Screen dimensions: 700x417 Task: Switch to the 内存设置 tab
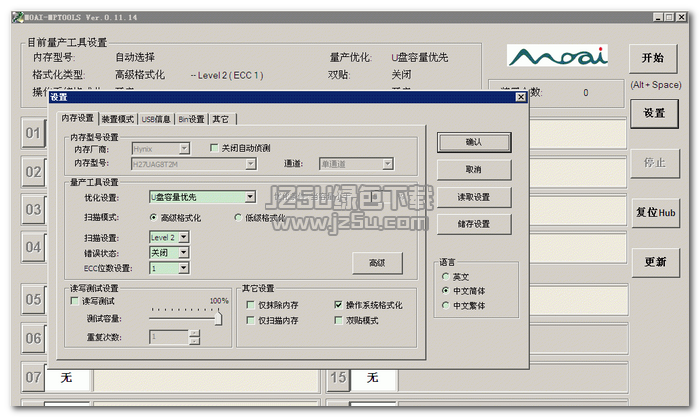[77, 118]
